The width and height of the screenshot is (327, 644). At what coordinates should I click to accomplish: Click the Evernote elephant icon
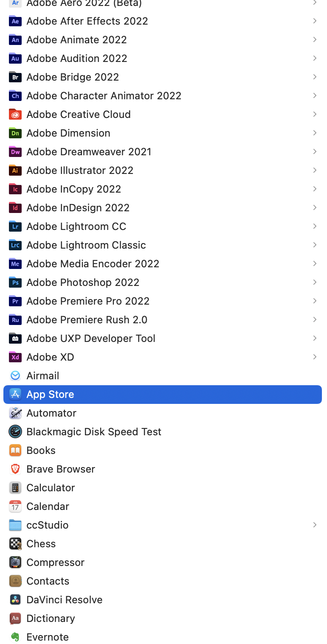click(15, 637)
